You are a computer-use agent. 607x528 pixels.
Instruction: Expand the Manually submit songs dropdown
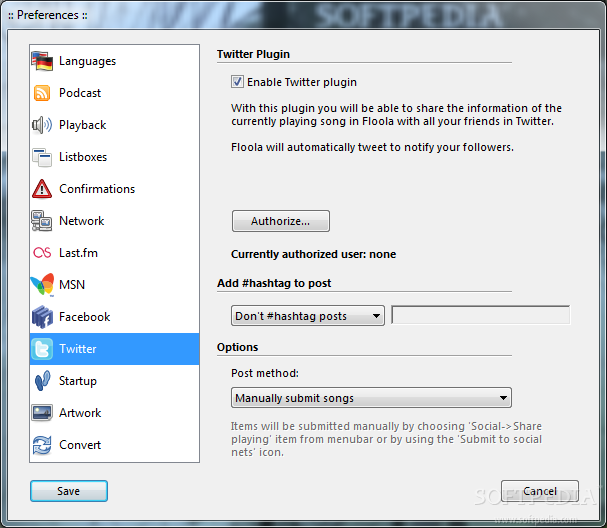click(371, 398)
